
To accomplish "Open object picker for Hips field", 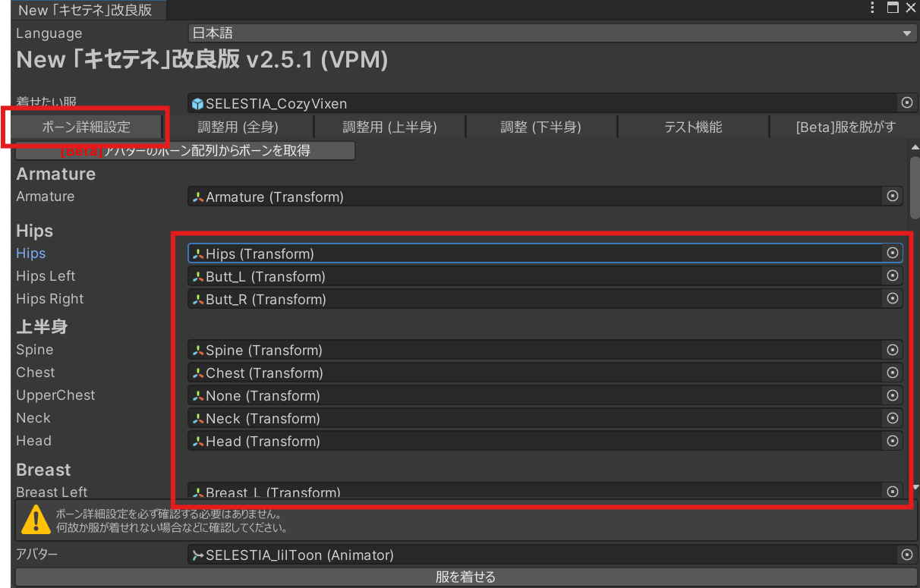I will tap(893, 253).
